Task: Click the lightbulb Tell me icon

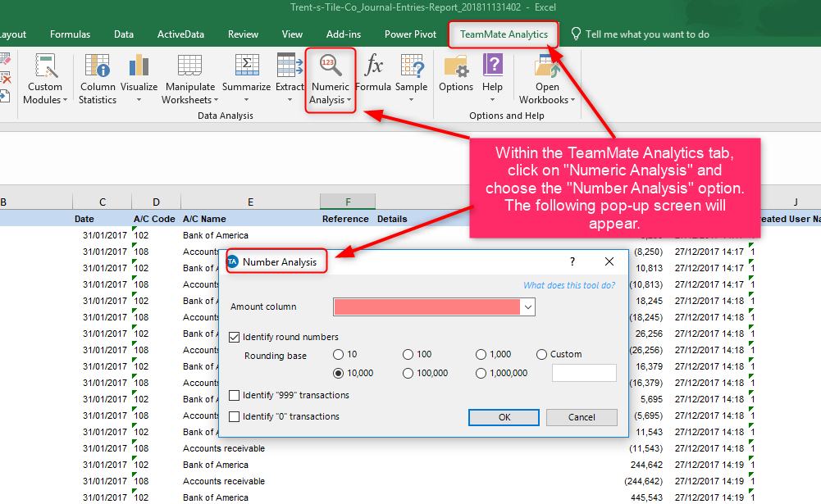Action: 576,34
